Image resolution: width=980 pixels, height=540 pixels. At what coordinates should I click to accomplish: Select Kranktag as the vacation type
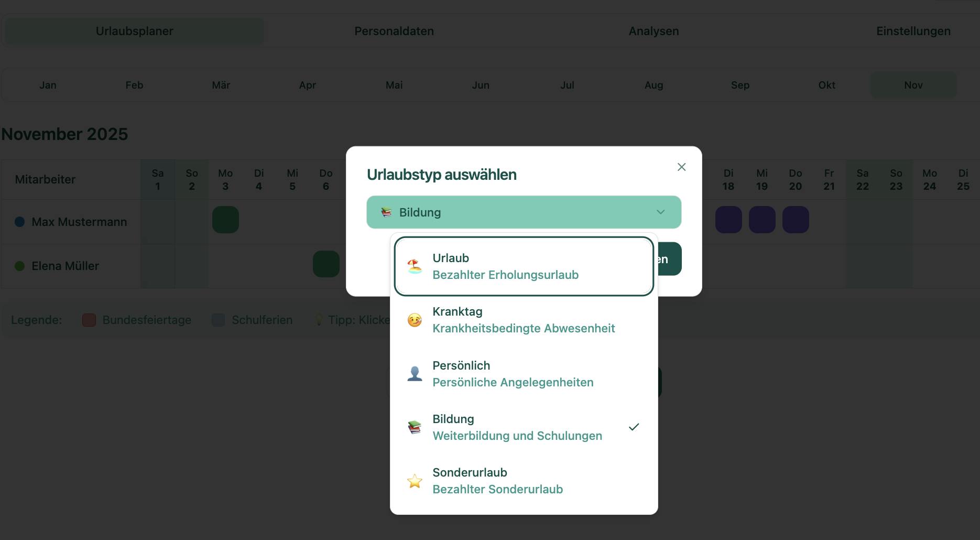pos(524,319)
